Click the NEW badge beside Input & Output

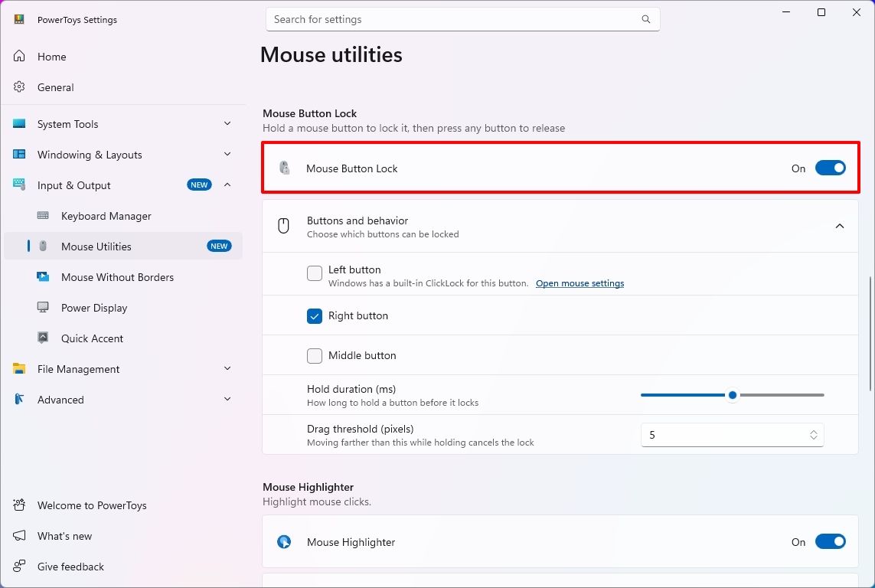[x=199, y=185]
